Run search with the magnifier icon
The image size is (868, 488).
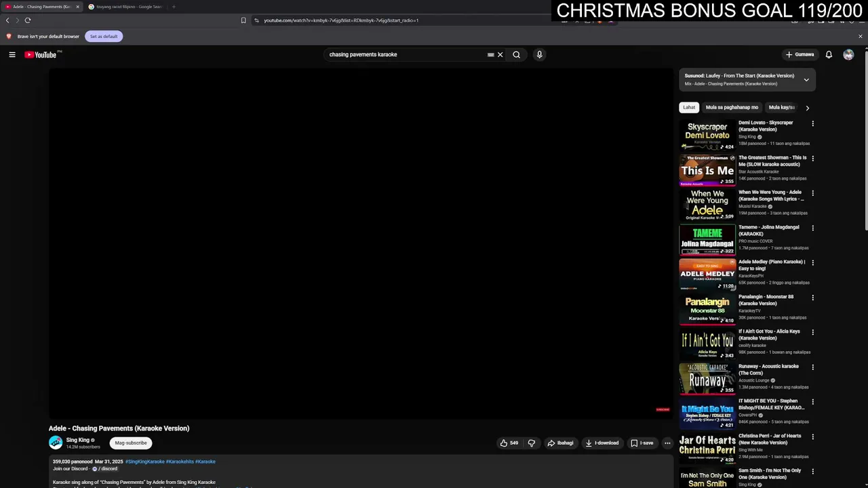click(x=517, y=54)
